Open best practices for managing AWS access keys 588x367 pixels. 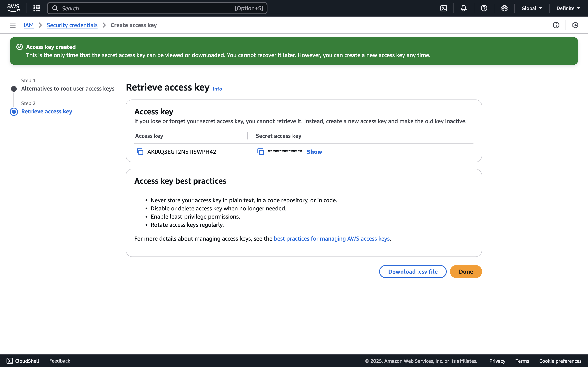(331, 239)
